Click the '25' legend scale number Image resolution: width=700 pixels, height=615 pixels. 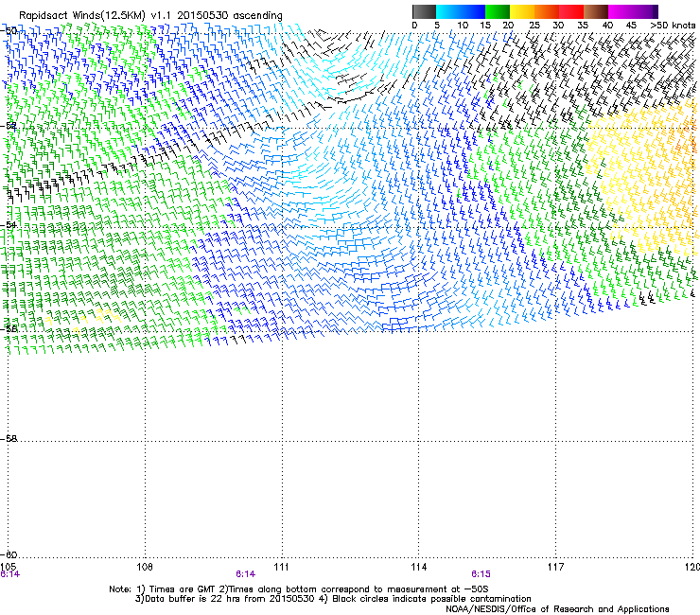pyautogui.click(x=534, y=26)
